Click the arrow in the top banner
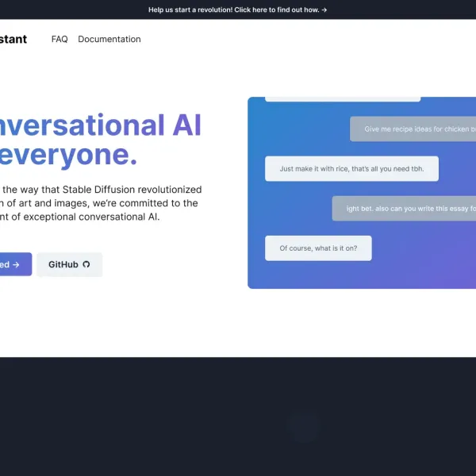This screenshot has height=476, width=476. point(324,10)
